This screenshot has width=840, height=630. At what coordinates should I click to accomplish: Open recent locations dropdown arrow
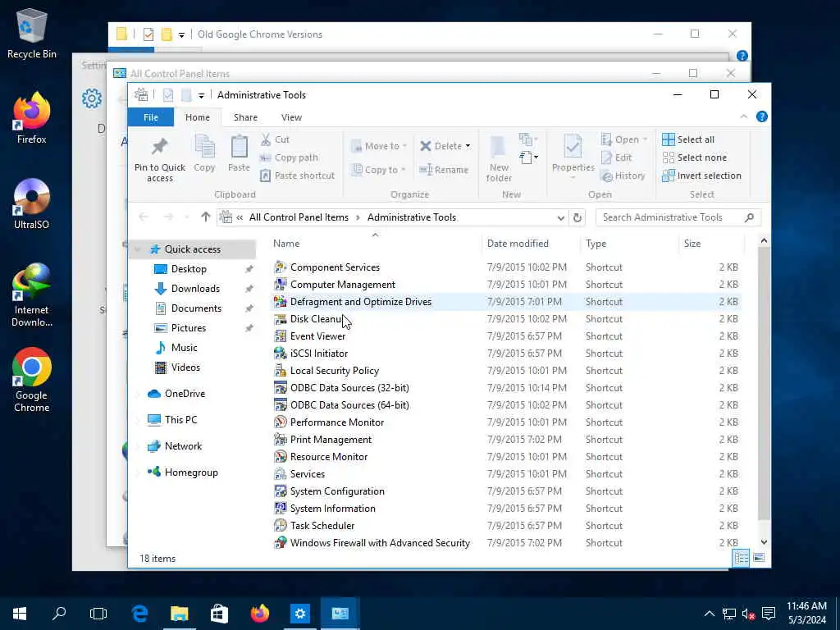click(186, 217)
